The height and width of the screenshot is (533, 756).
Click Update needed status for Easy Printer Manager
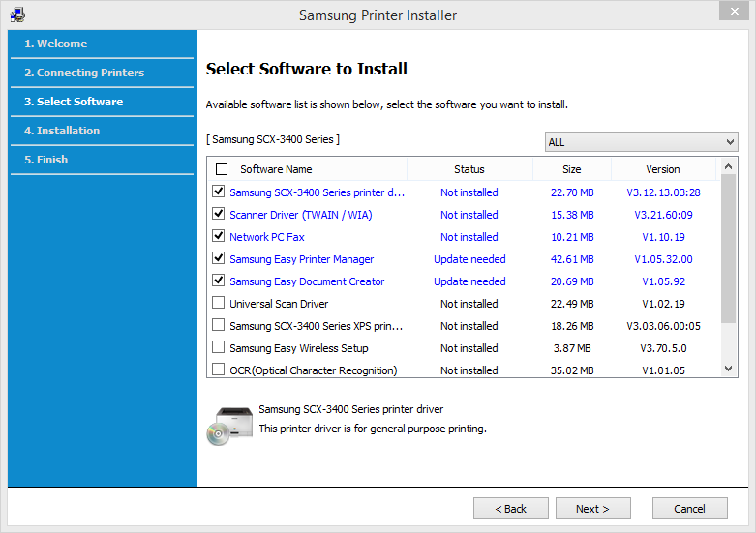(469, 259)
